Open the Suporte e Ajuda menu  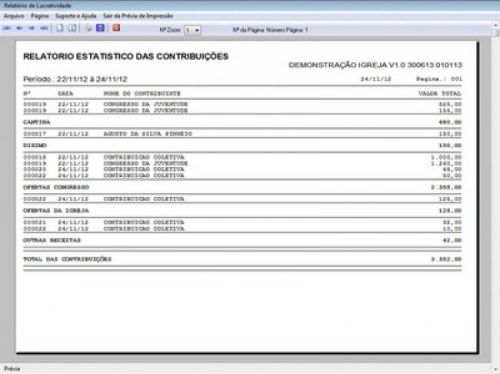pos(76,16)
